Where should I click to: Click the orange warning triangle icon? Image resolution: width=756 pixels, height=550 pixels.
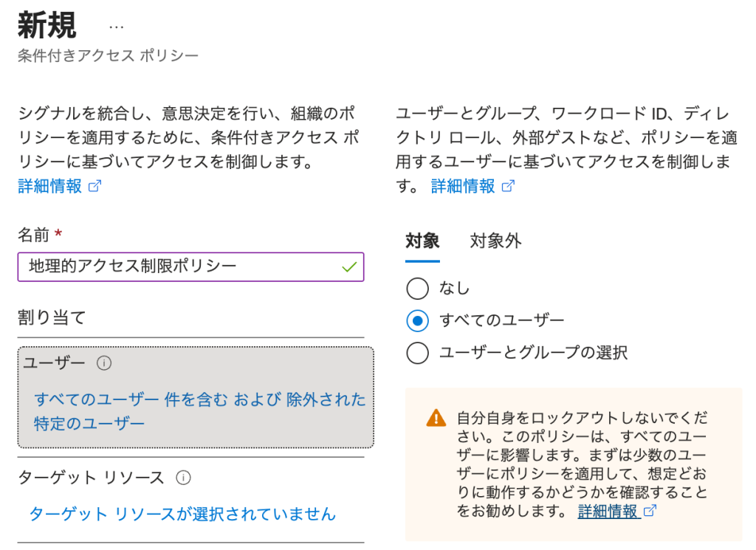[436, 418]
